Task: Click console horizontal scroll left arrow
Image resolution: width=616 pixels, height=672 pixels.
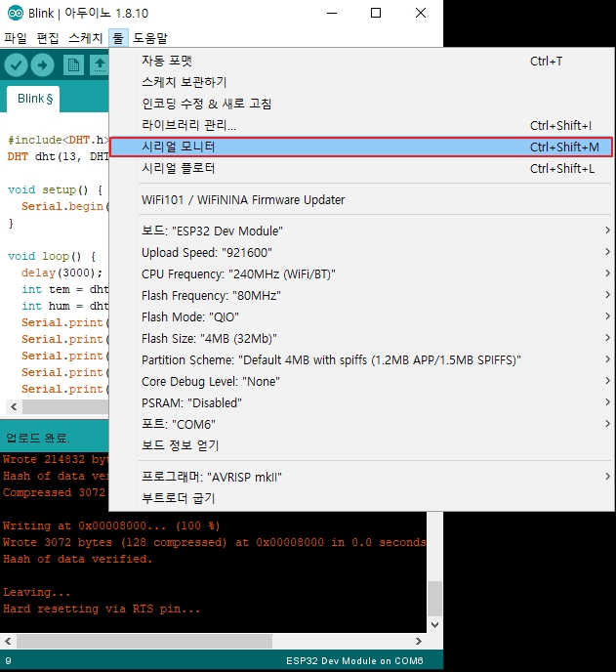Action: point(8,641)
